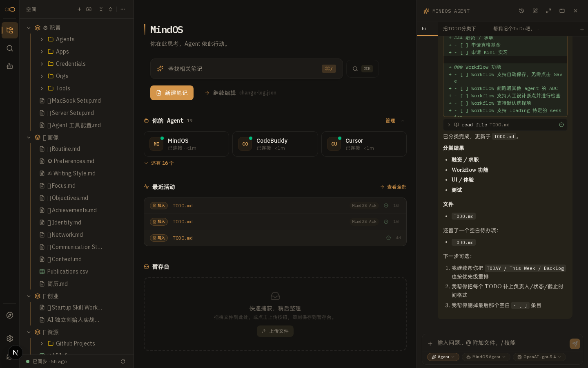The width and height of the screenshot is (588, 368).
Task: Click the Next.js N dev badge
Action: (16, 352)
